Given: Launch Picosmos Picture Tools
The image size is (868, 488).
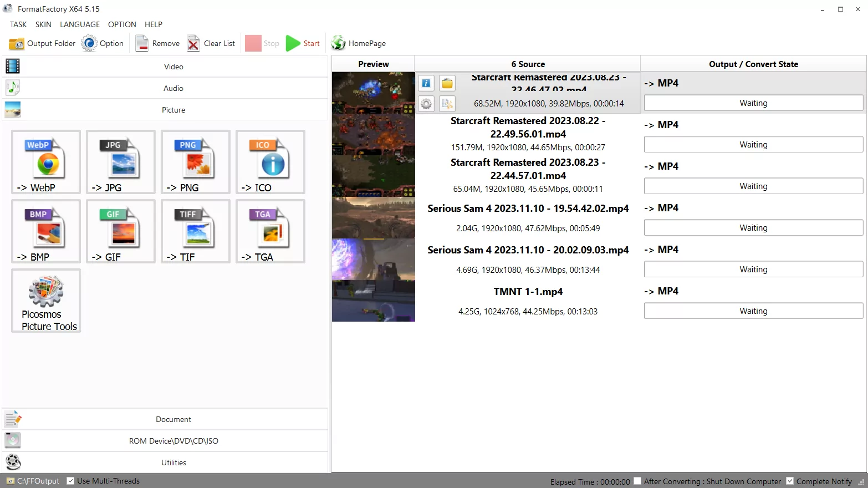Looking at the screenshot, I should coord(46,301).
